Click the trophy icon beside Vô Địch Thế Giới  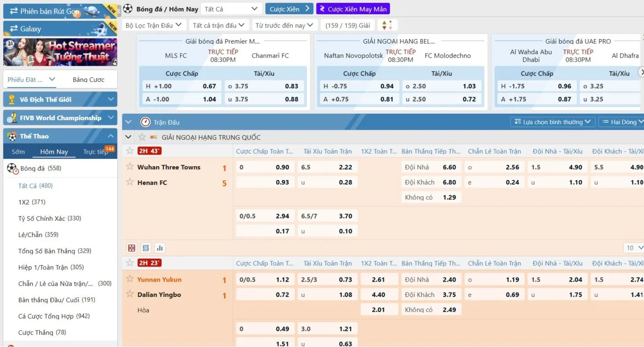(12, 99)
